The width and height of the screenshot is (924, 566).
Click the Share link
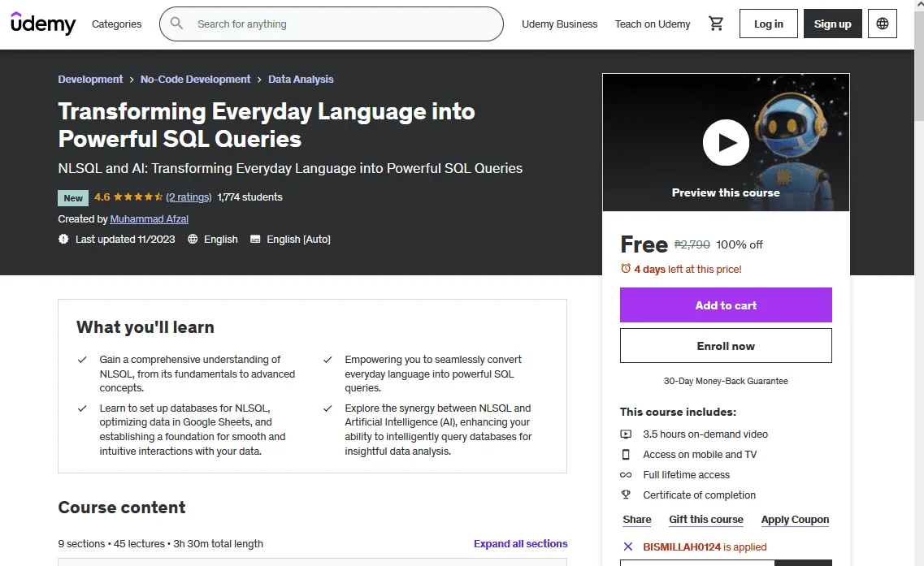(637, 520)
